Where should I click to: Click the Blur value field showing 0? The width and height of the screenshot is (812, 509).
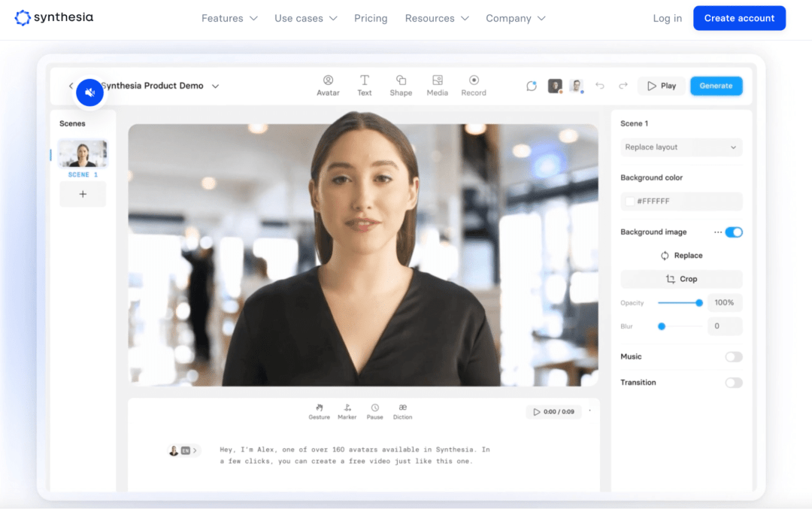725,326
